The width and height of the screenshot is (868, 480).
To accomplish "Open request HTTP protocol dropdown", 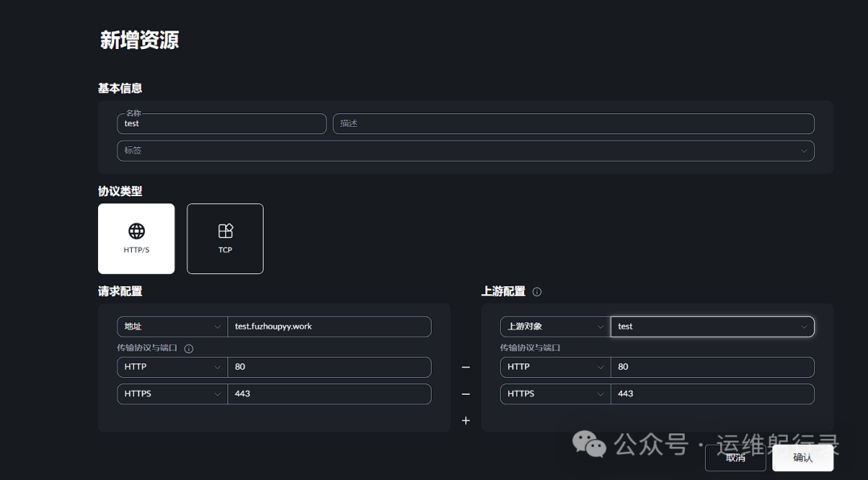I will click(x=172, y=367).
